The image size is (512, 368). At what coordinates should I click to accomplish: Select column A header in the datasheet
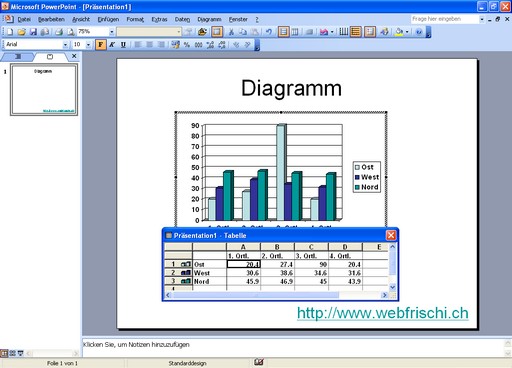pyautogui.click(x=243, y=247)
